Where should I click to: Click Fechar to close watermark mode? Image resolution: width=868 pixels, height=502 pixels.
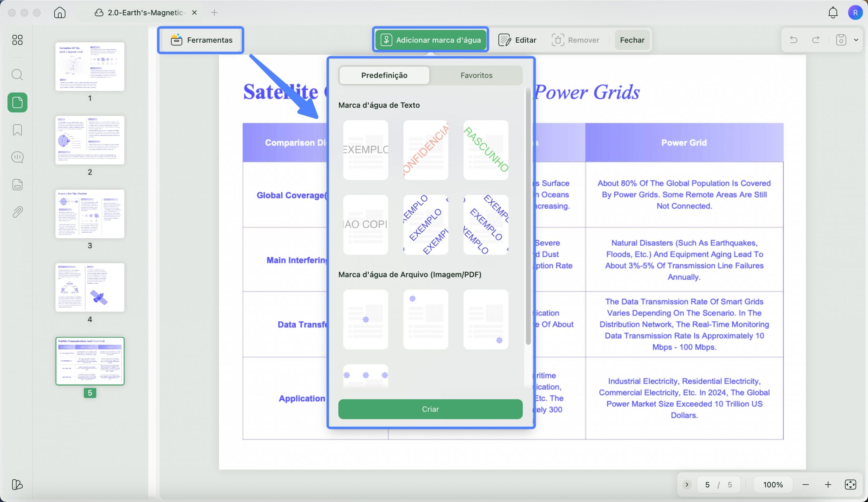point(632,40)
